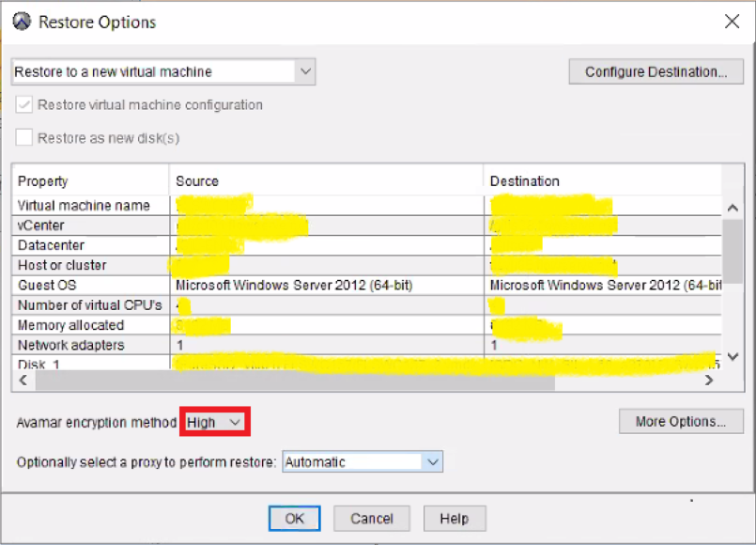This screenshot has height=545, width=756.
Task: Close the Restore Options dialog
Action: point(733,22)
